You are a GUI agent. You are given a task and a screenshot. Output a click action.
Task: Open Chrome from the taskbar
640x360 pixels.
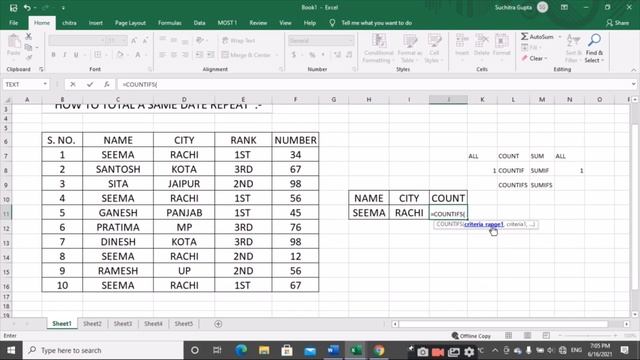point(379,350)
